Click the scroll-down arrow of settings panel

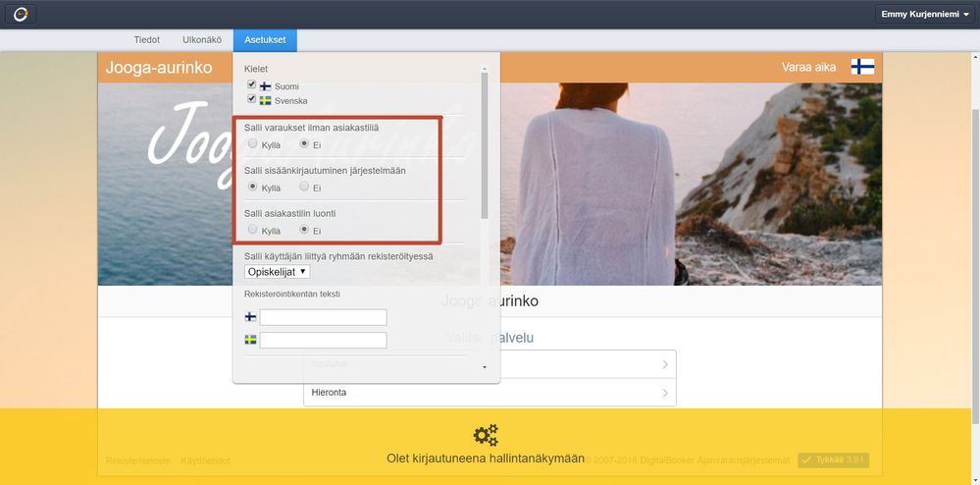[x=485, y=367]
